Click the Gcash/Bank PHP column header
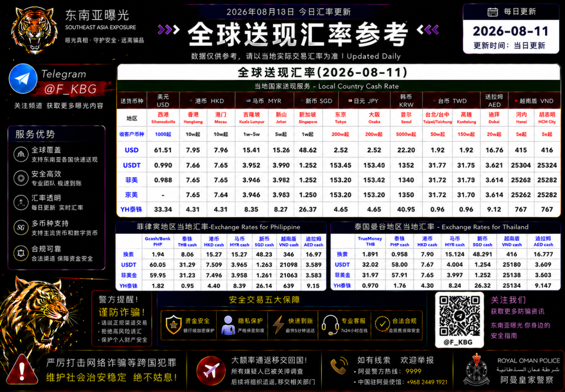The width and height of the screenshot is (565, 392). 157,241
